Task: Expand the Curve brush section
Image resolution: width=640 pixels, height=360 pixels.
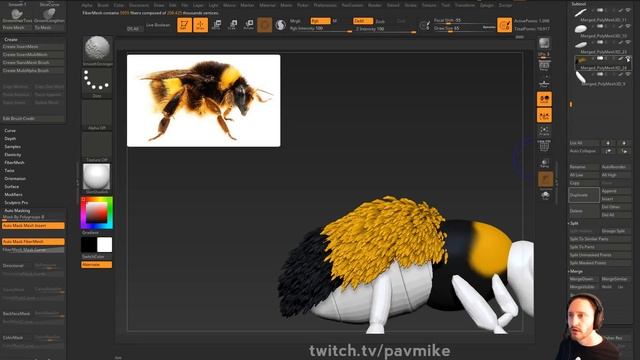Action: [x=10, y=131]
